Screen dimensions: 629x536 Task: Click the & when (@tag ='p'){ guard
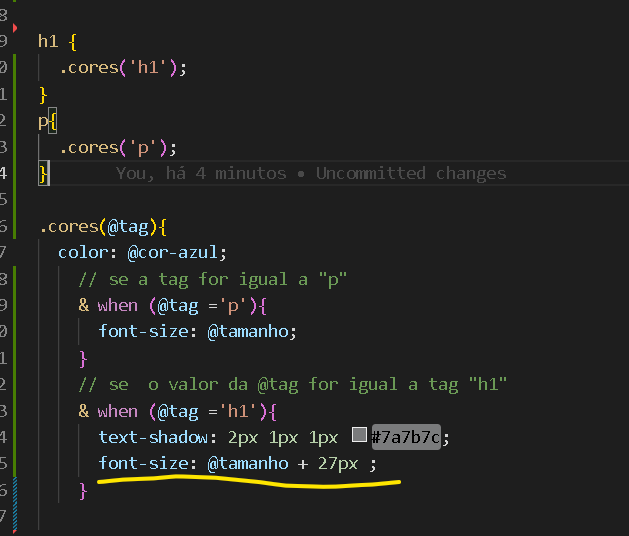(x=172, y=306)
